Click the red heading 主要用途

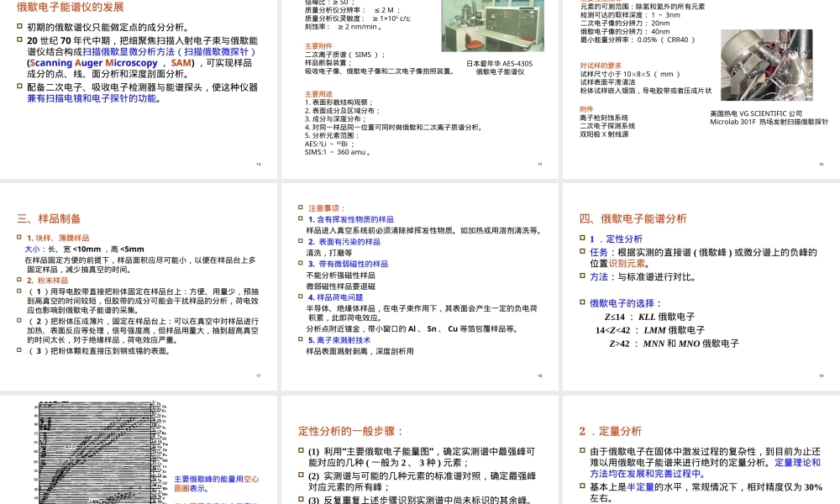click(318, 94)
